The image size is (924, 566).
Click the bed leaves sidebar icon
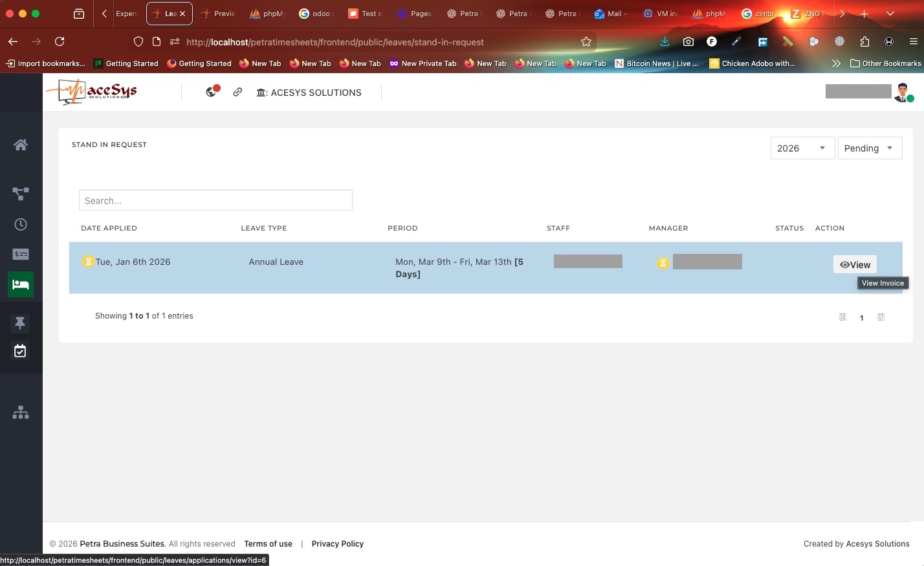(21, 284)
